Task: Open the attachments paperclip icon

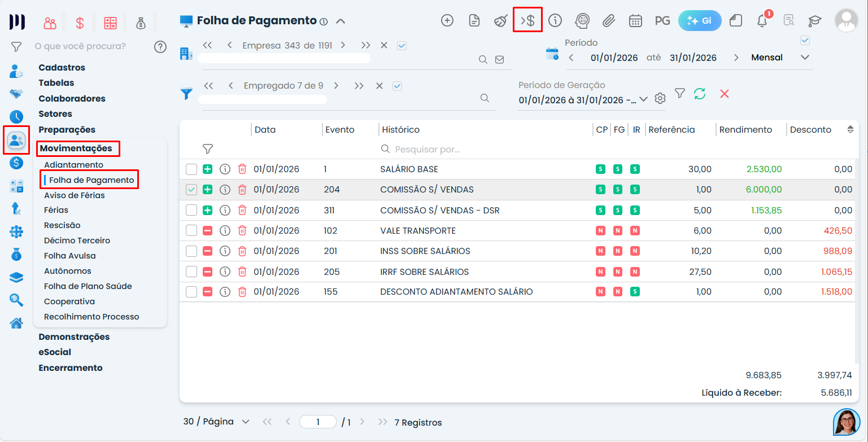Action: 609,20
